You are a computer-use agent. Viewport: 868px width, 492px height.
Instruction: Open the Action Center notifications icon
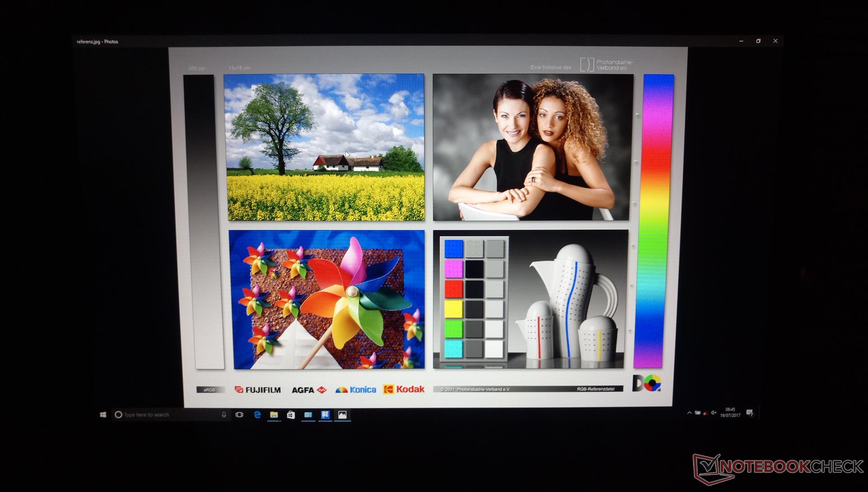point(750,412)
